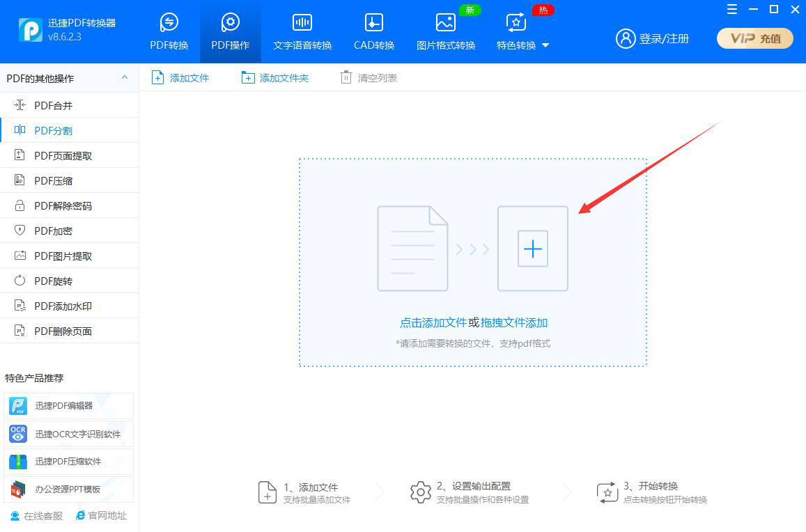This screenshot has width=806, height=532.
Task: Click the 2、设置输出配置 step text
Action: 474,486
